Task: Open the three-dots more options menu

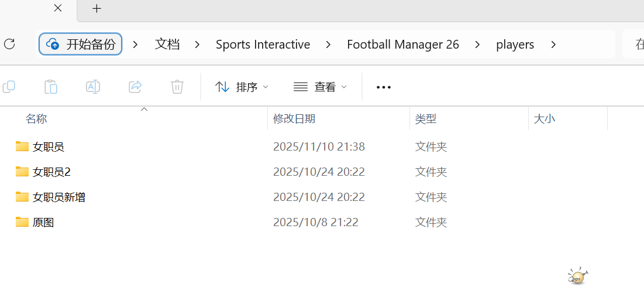Action: [383, 87]
